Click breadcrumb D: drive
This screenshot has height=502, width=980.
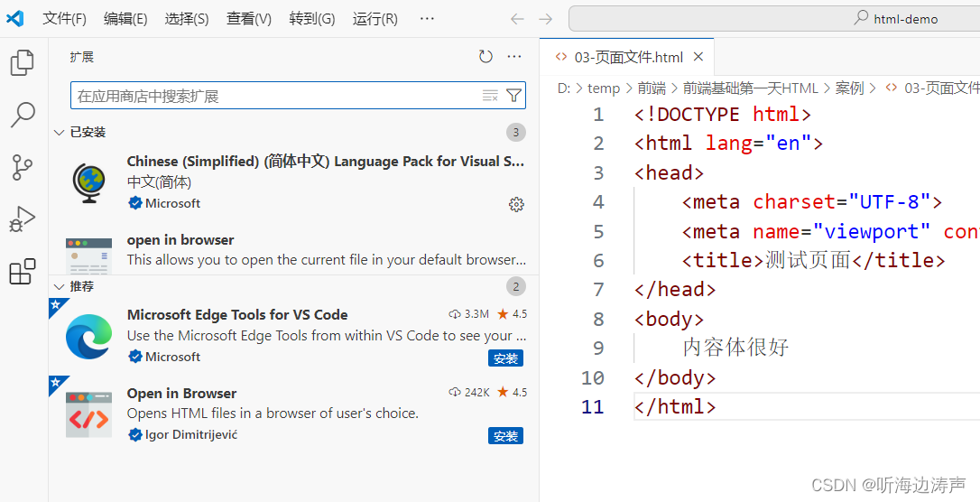[564, 88]
